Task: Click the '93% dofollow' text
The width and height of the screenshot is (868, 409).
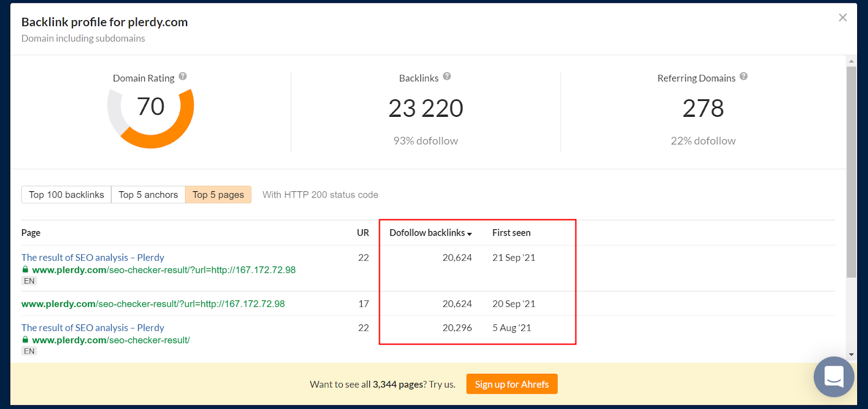Action: click(426, 141)
